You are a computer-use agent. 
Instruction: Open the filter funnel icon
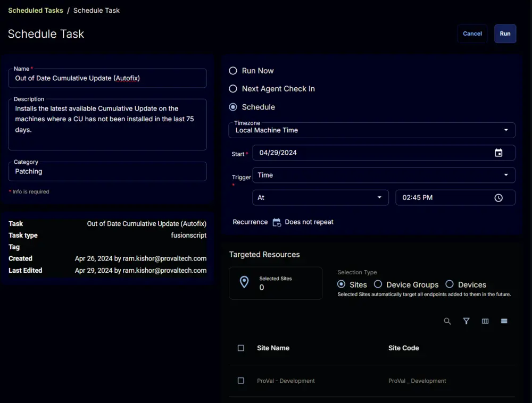click(x=466, y=321)
